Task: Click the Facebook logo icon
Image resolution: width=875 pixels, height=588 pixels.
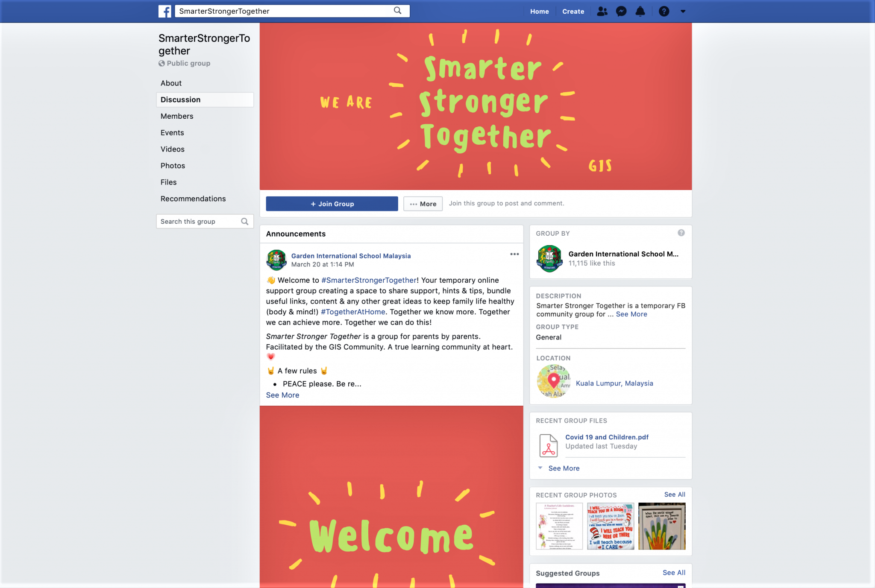Action: 164,11
